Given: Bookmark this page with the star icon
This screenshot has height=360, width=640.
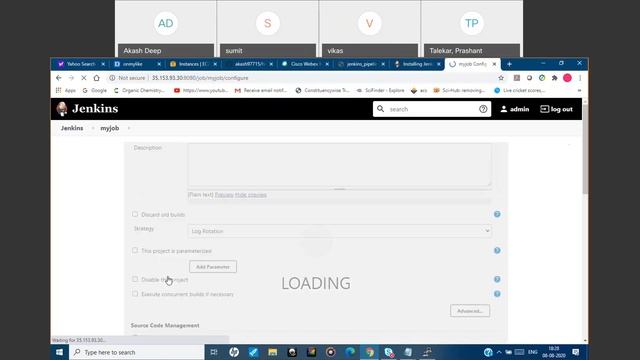Looking at the screenshot, I should pyautogui.click(x=501, y=78).
